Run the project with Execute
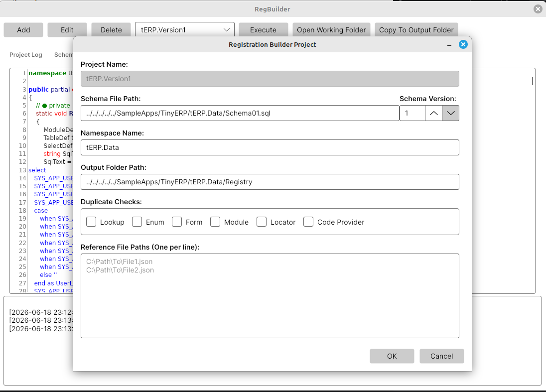This screenshot has height=392, width=546. [x=263, y=30]
